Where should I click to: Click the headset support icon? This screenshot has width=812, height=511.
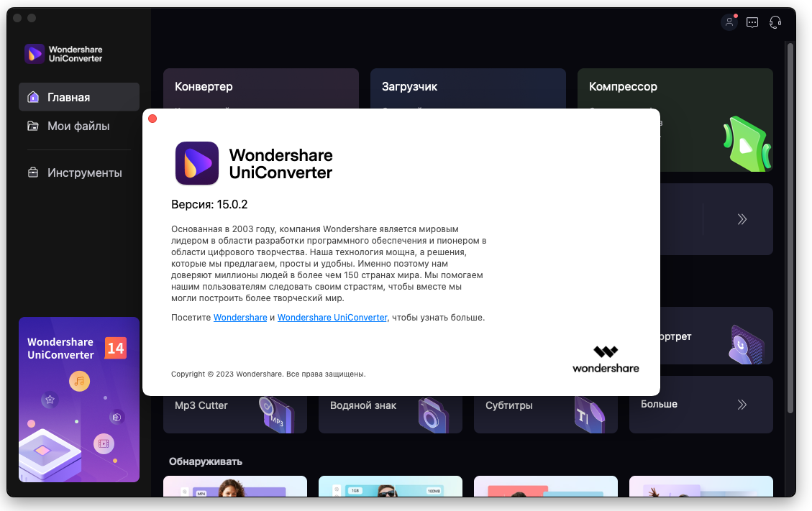point(775,22)
